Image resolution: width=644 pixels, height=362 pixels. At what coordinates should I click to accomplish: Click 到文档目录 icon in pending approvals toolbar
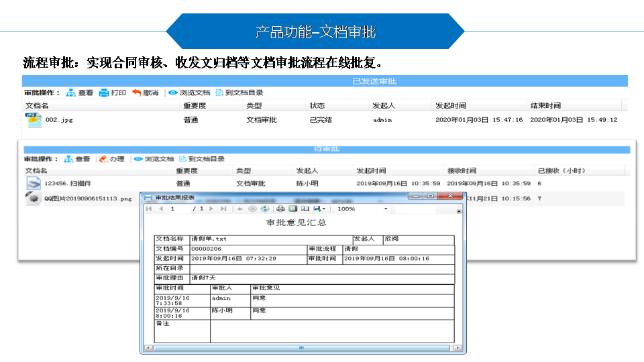tap(182, 159)
